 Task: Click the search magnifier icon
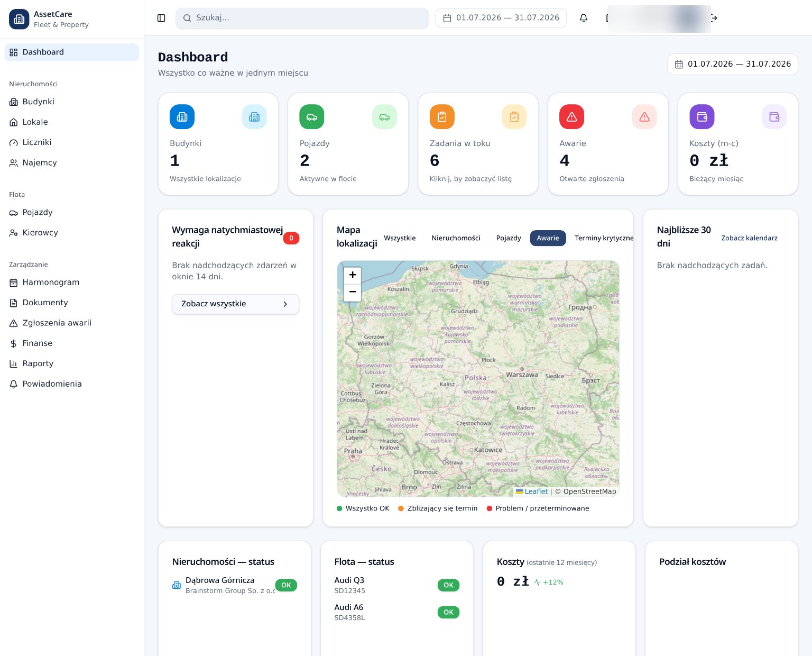click(x=187, y=18)
